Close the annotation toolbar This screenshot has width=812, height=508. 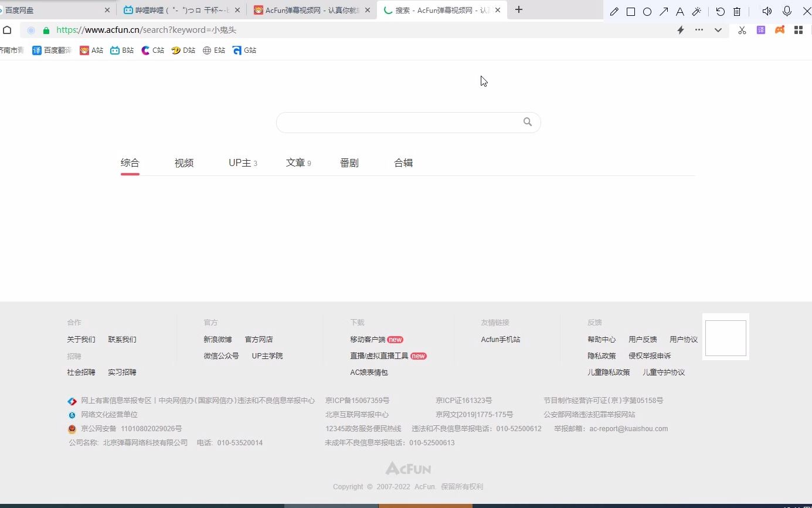(x=807, y=11)
